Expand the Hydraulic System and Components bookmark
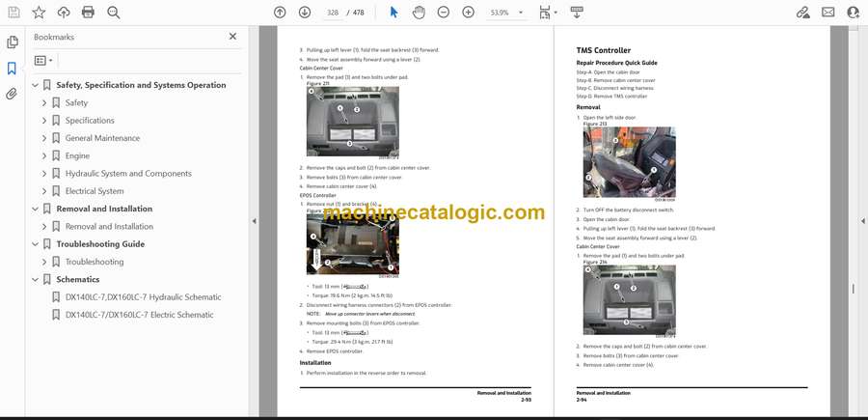 click(44, 174)
